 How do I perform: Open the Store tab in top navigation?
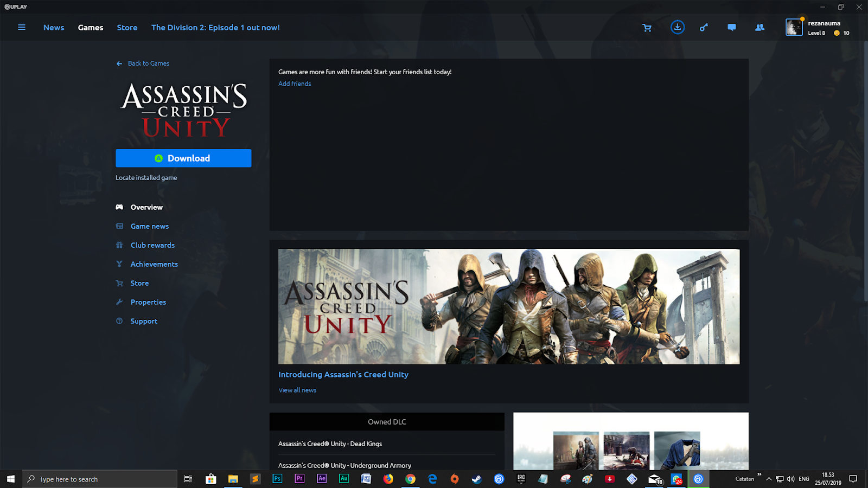click(x=127, y=28)
